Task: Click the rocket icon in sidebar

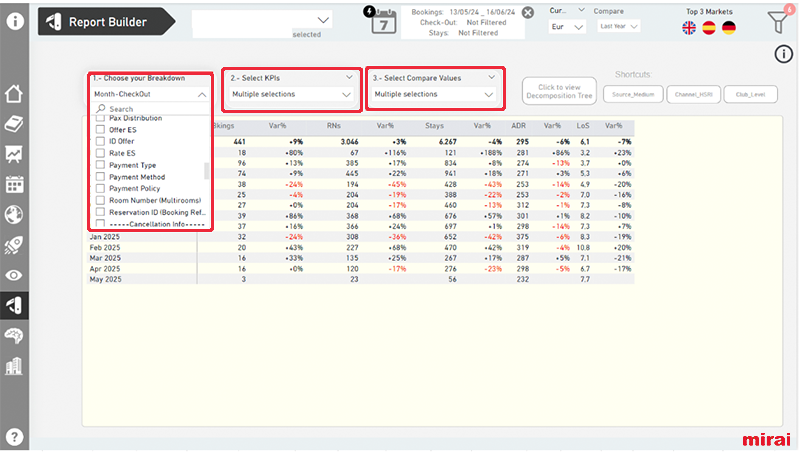Action: point(14,245)
